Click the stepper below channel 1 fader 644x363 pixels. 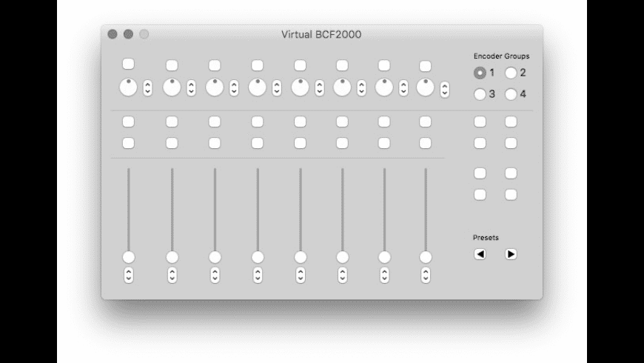pos(129,275)
